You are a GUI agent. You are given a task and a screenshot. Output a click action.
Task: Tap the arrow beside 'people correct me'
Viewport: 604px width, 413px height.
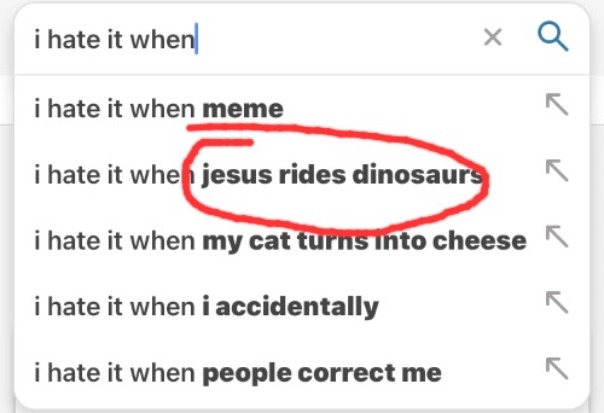557,369
